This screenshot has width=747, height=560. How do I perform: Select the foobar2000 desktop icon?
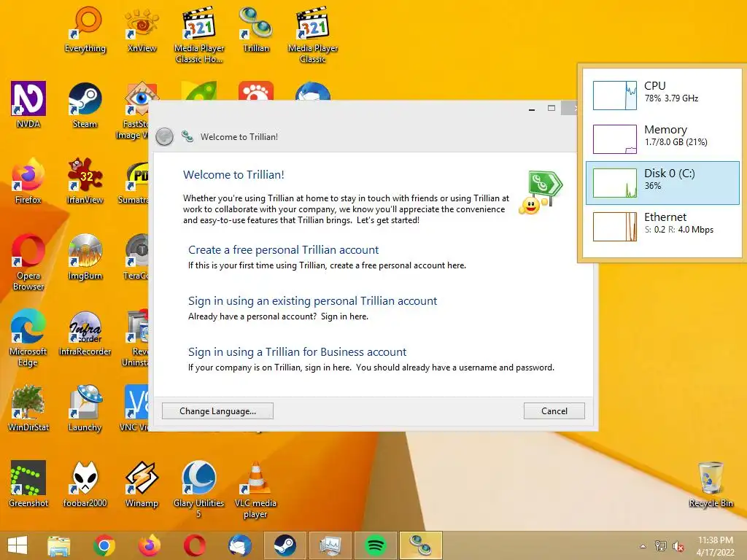85,484
